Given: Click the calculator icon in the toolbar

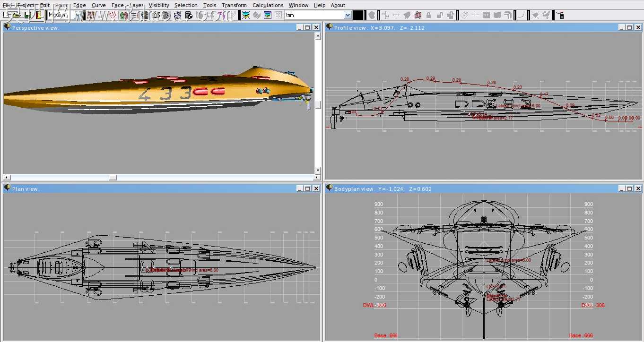Looking at the screenshot, I should (x=188, y=15).
